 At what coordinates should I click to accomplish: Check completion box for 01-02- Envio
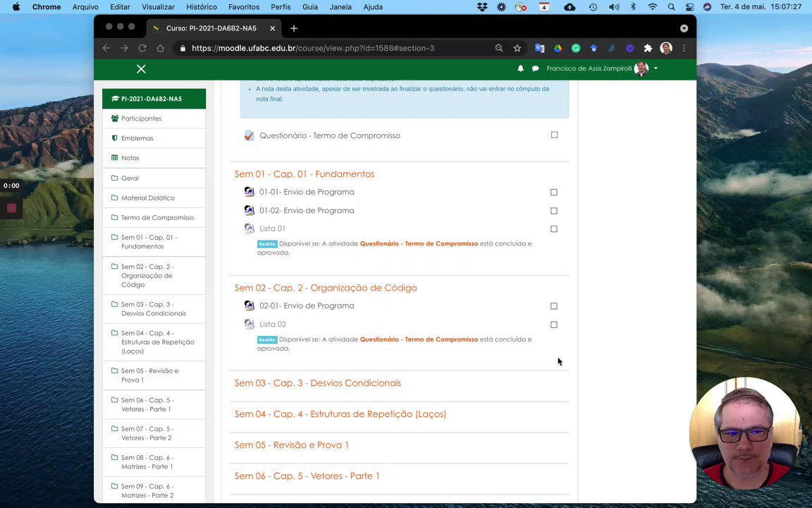(x=554, y=210)
